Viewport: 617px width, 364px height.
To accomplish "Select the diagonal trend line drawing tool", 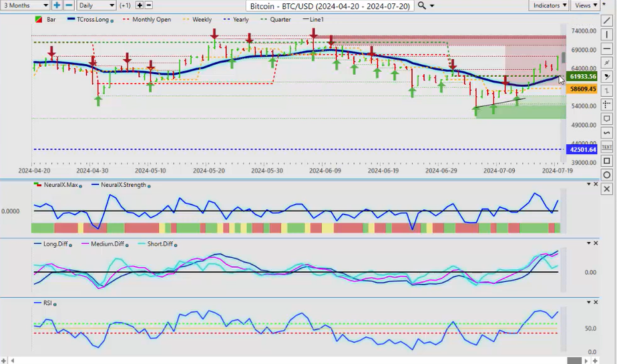I will click(x=607, y=21).
